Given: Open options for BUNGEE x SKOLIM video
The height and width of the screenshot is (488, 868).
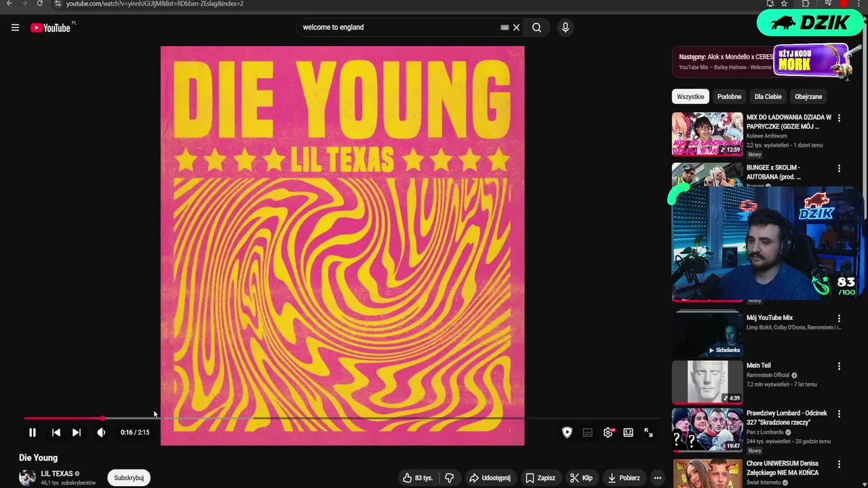Looking at the screenshot, I should tap(839, 168).
